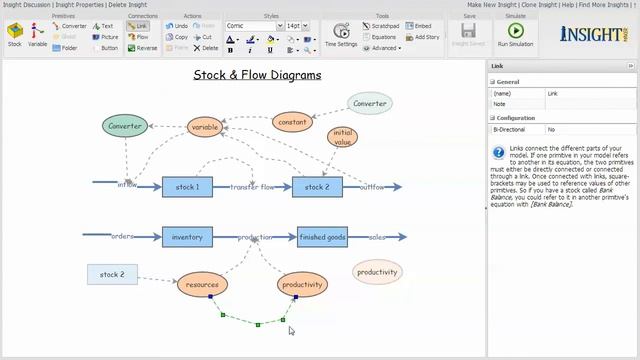Click Find More Insights
Screen dimensions: 640x360
pos(604,4)
